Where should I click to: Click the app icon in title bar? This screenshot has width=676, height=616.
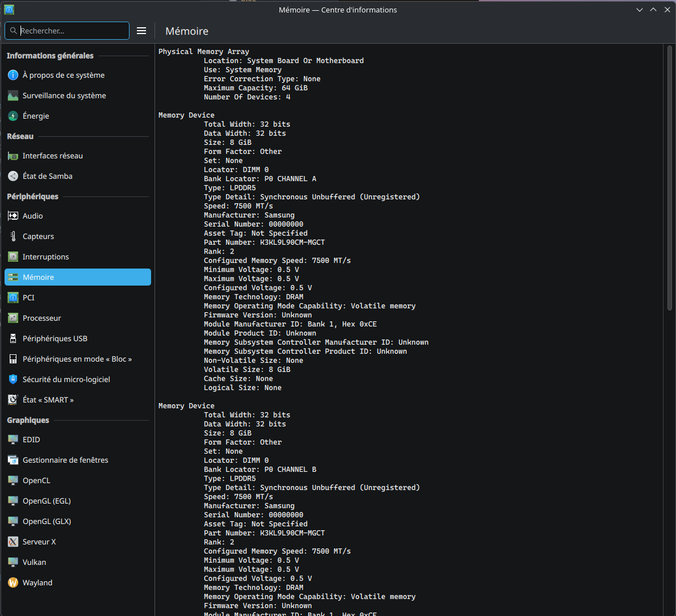[x=9, y=10]
